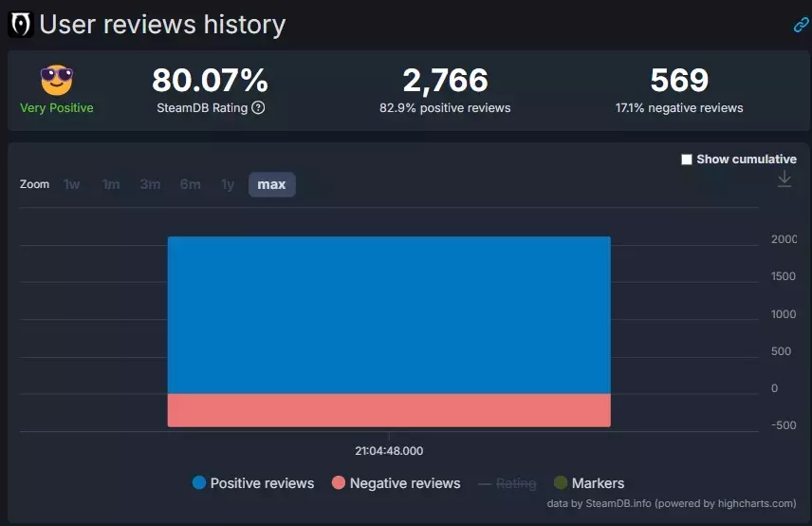The image size is (812, 526).
Task: Set zoom range to 1w
Action: click(72, 184)
